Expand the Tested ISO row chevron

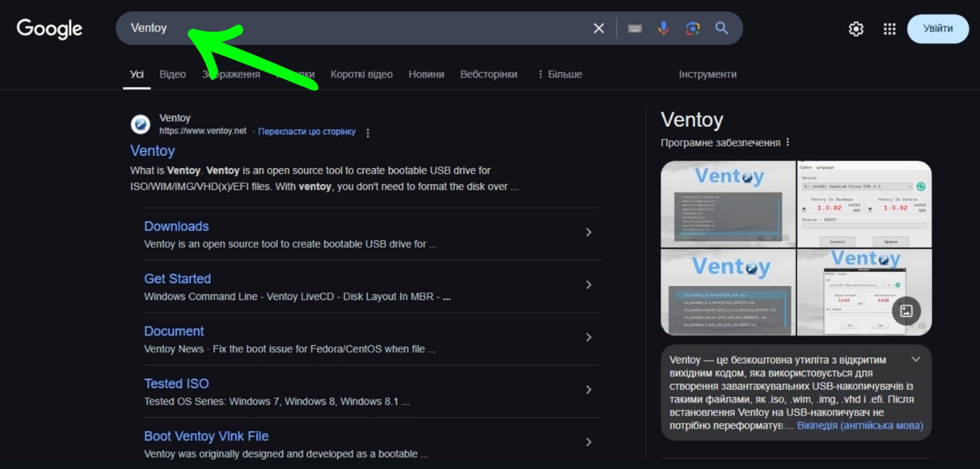tap(588, 389)
